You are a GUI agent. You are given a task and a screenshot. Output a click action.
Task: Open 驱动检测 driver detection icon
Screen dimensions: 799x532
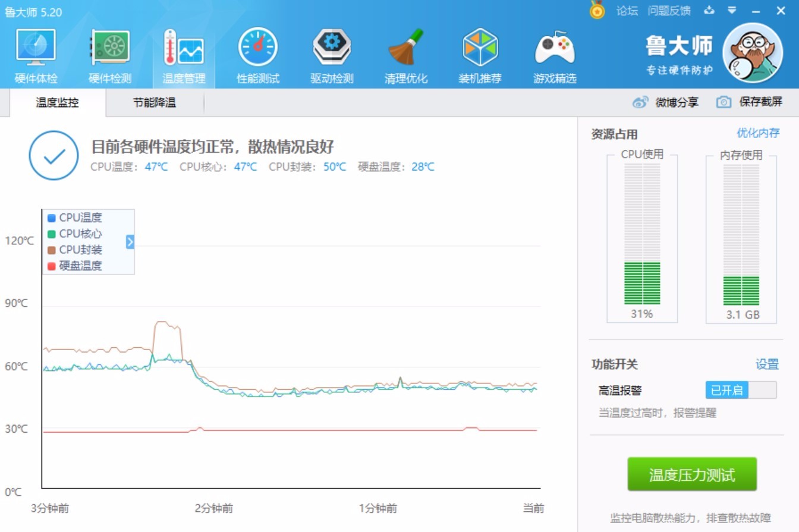click(332, 47)
